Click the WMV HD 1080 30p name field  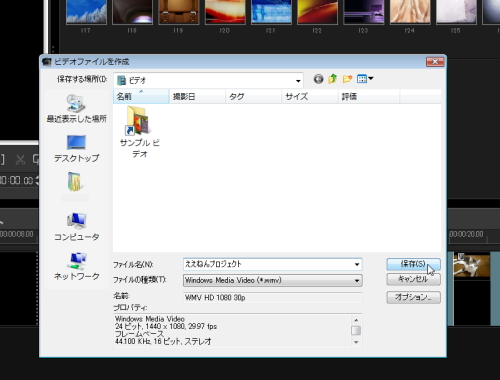coord(272,298)
